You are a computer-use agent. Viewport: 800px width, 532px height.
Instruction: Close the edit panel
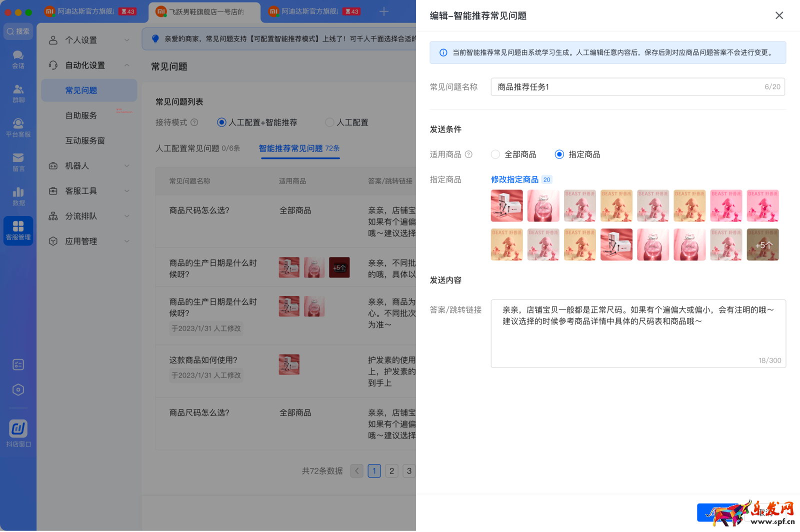tap(779, 15)
